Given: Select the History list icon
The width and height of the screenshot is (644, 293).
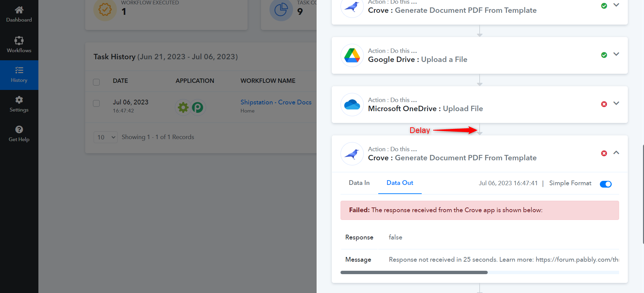Looking at the screenshot, I should (x=19, y=70).
